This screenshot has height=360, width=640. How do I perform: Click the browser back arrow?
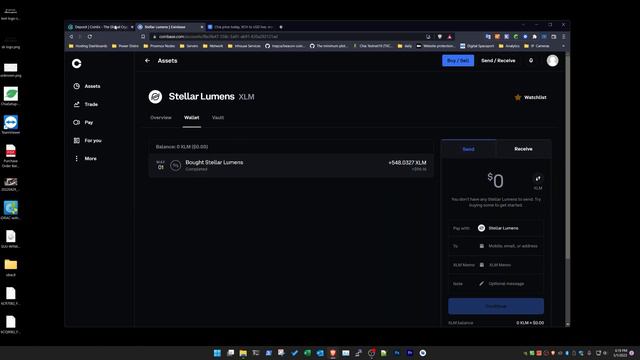[x=71, y=37]
